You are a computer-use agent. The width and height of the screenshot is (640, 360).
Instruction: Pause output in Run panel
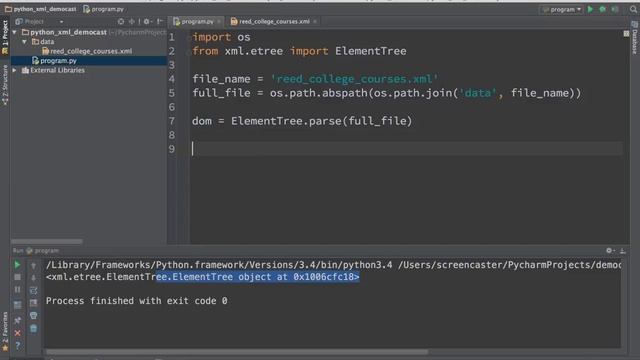[17, 290]
